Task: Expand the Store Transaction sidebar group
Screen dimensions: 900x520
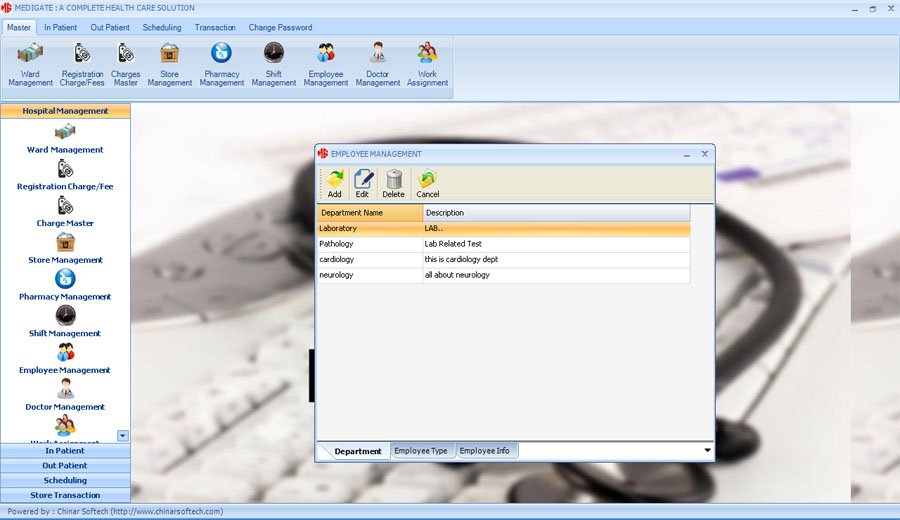Action: 65,495
